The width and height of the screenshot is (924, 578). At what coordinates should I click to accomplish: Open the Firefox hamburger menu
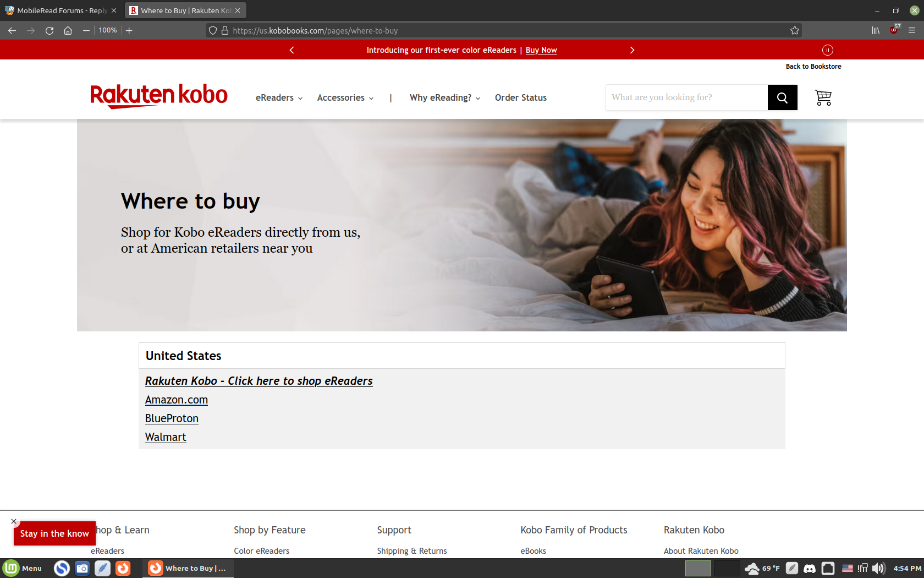coord(912,31)
